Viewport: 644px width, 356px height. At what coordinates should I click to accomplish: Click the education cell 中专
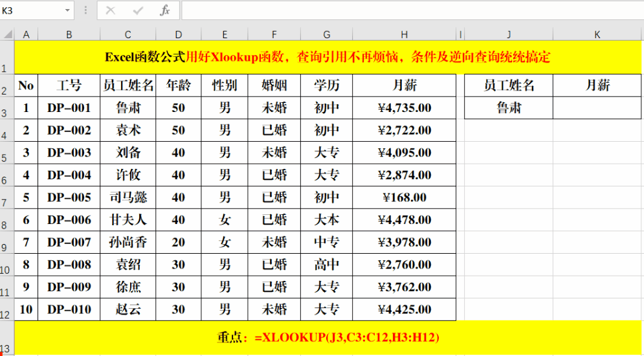(x=326, y=242)
